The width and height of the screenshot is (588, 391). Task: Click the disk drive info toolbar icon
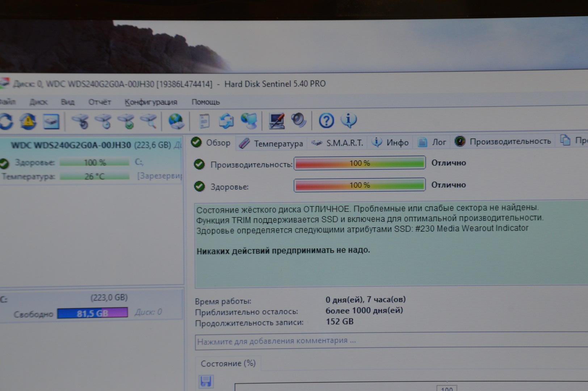(51, 121)
